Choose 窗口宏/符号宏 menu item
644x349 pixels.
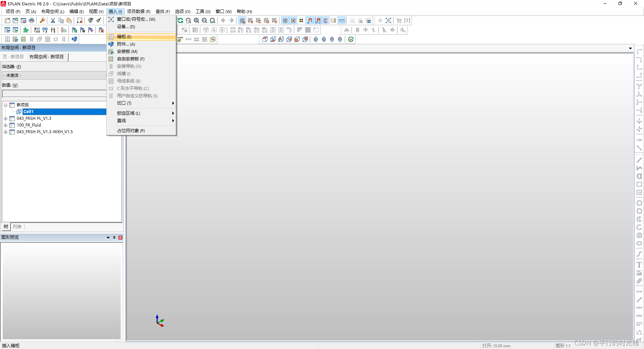pos(142,19)
